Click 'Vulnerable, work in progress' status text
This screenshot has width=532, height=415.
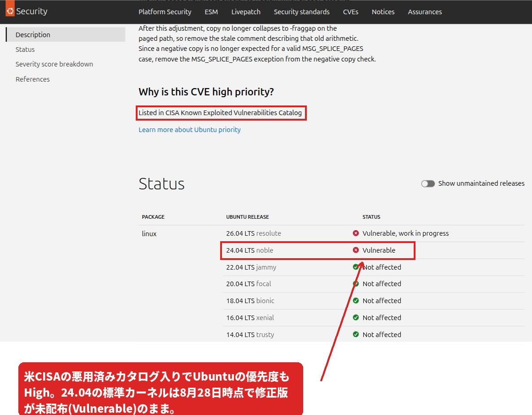click(405, 233)
